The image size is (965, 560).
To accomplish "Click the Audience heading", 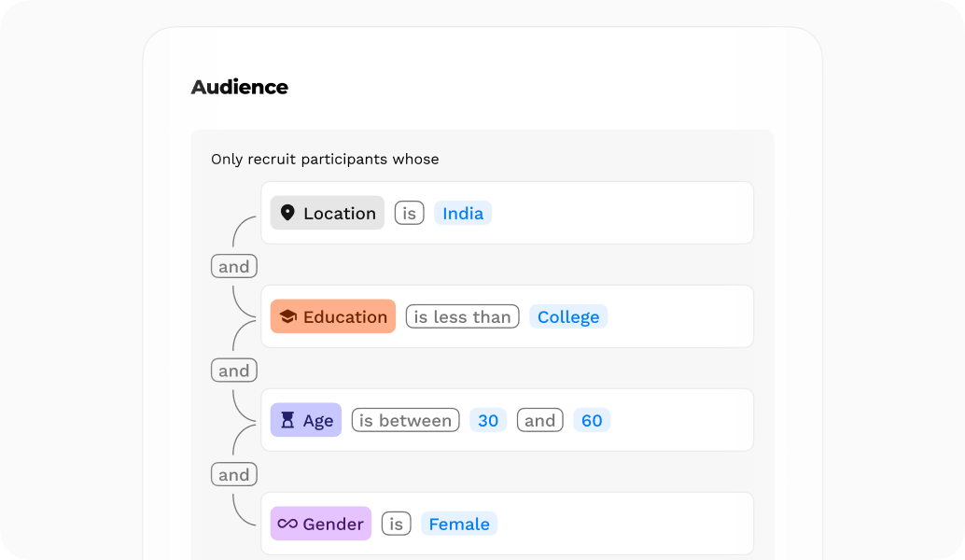I will tap(240, 87).
